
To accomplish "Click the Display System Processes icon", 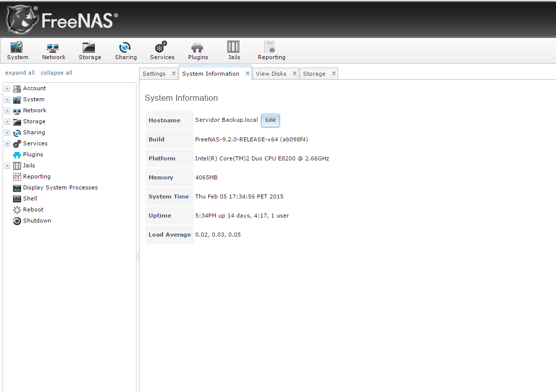I will coord(17,187).
